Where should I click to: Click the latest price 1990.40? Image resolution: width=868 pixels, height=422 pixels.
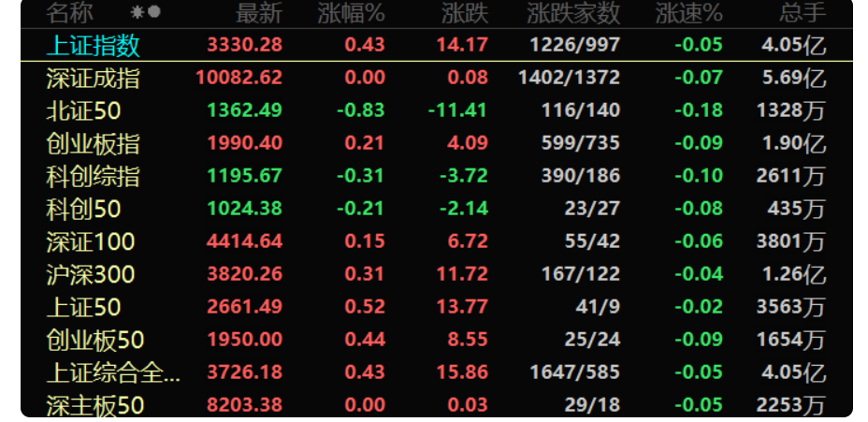245,142
